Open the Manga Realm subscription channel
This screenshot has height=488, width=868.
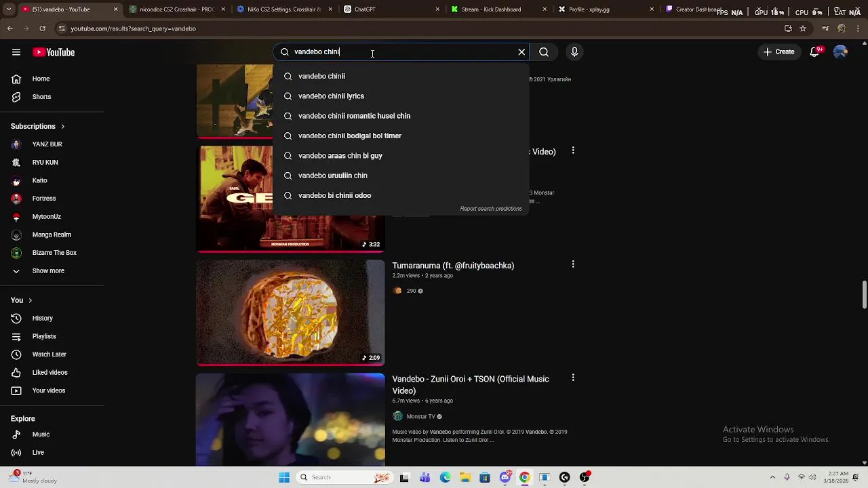pyautogui.click(x=52, y=235)
